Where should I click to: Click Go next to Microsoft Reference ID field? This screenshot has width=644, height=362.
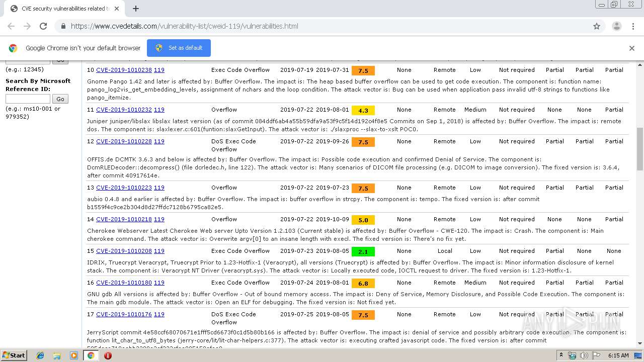pos(60,99)
